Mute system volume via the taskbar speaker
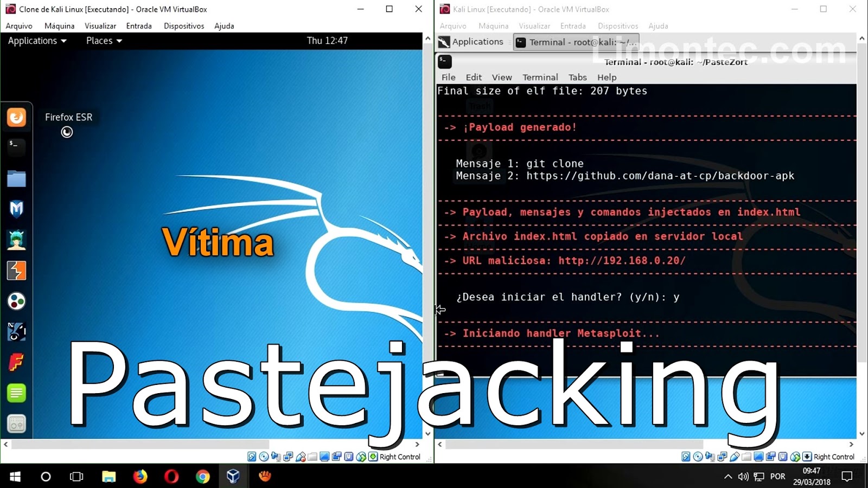This screenshot has height=488, width=868. pos(743,477)
